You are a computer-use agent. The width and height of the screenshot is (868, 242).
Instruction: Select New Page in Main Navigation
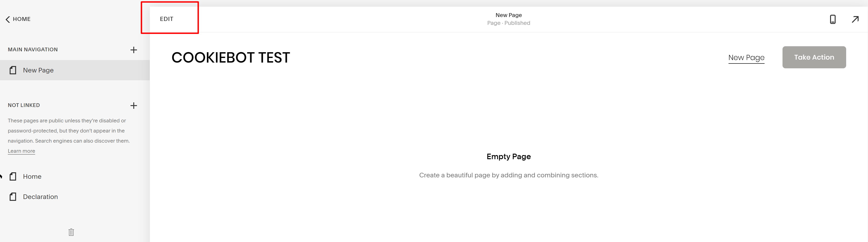75,70
